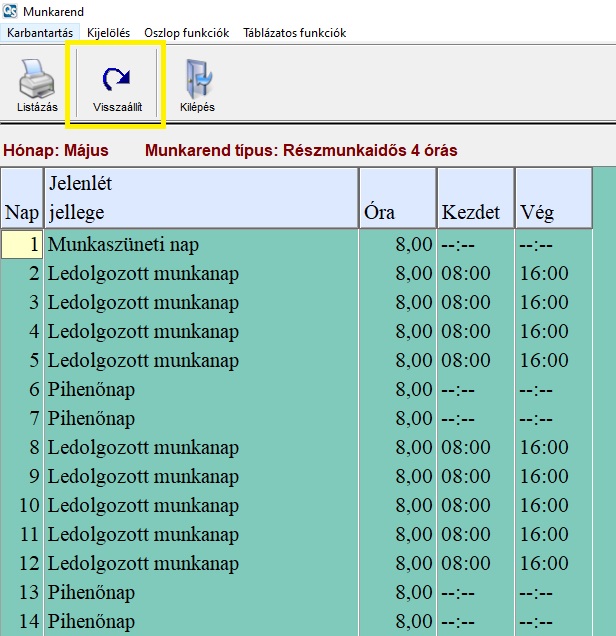Screen dimensions: 616x636
Task: Select Ledolgozott munkanap cell for day 10
Action: 143,506
